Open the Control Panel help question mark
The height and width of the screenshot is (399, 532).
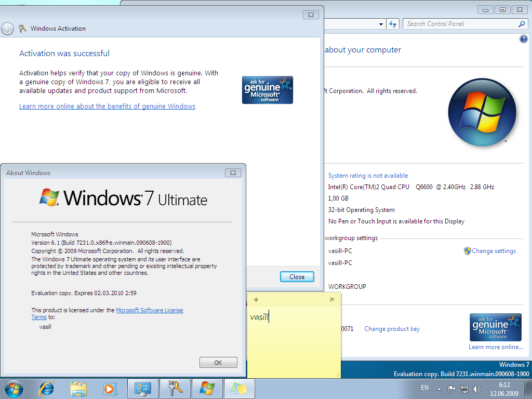tap(524, 39)
